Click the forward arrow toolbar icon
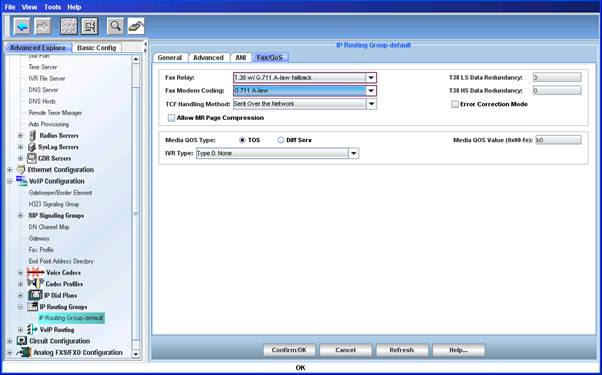The height and width of the screenshot is (375, 602). coord(43,26)
